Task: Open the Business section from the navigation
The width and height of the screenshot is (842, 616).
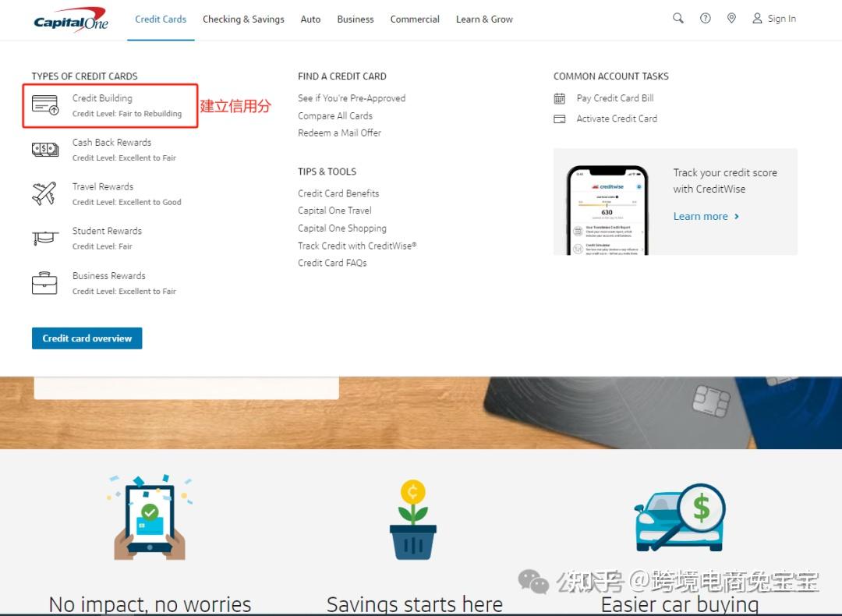Action: click(x=355, y=19)
